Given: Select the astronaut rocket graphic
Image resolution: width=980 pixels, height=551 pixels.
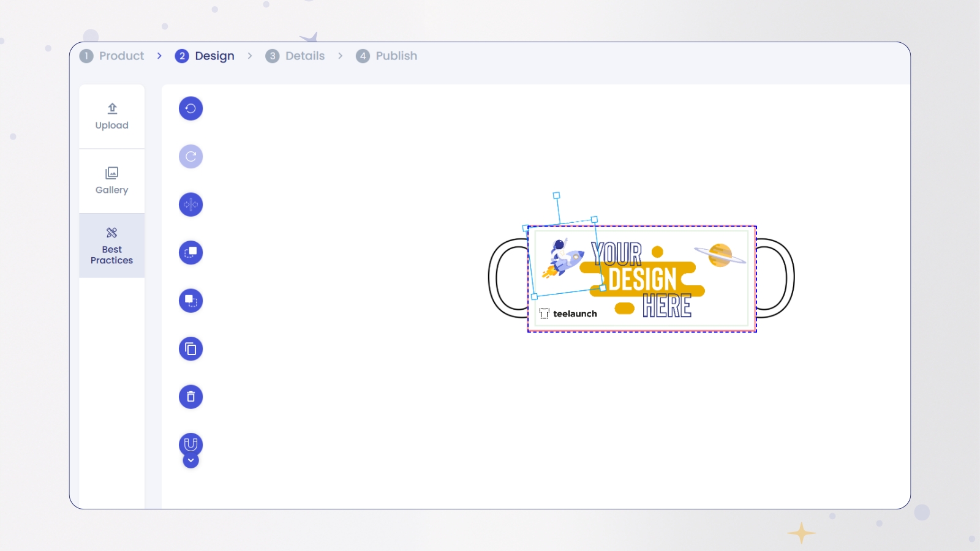Looking at the screenshot, I should (x=563, y=258).
